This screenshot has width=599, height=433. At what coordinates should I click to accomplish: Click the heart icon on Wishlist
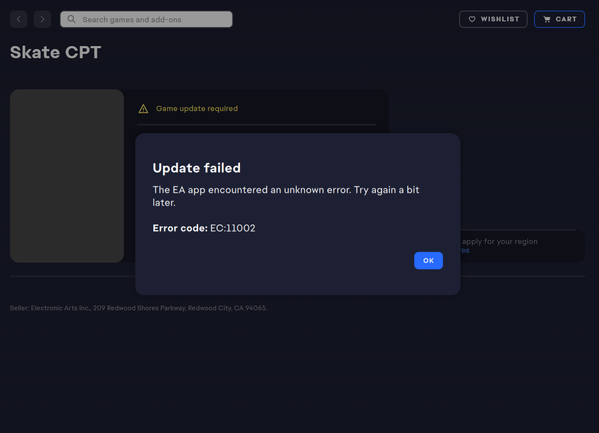click(472, 19)
